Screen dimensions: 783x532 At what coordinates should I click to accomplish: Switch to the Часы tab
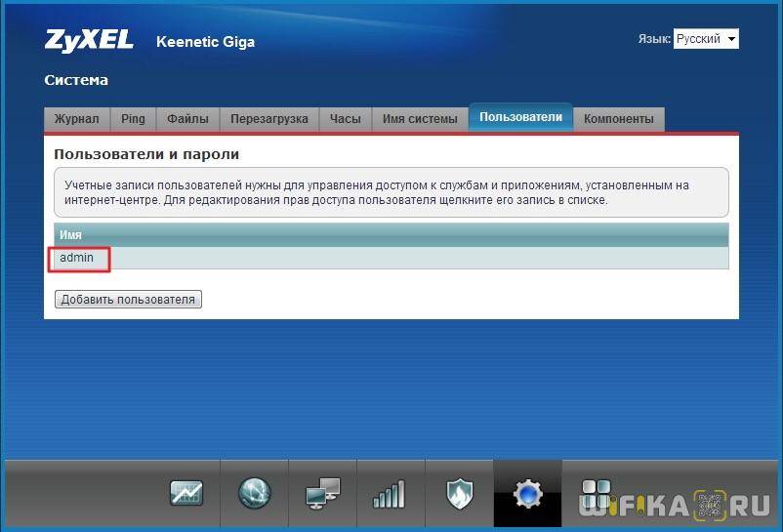coord(345,119)
